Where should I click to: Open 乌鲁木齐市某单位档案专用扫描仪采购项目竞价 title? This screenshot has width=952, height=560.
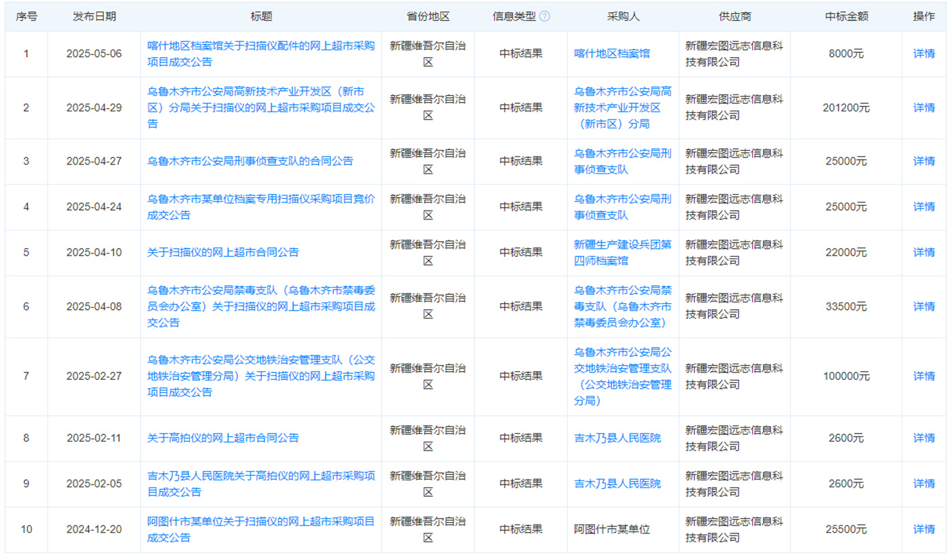coord(261,207)
